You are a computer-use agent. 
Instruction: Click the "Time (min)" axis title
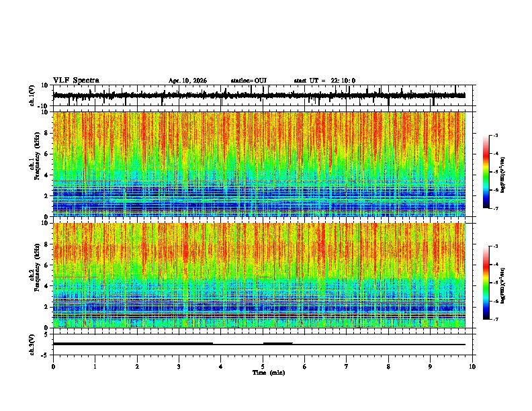pos(269,373)
